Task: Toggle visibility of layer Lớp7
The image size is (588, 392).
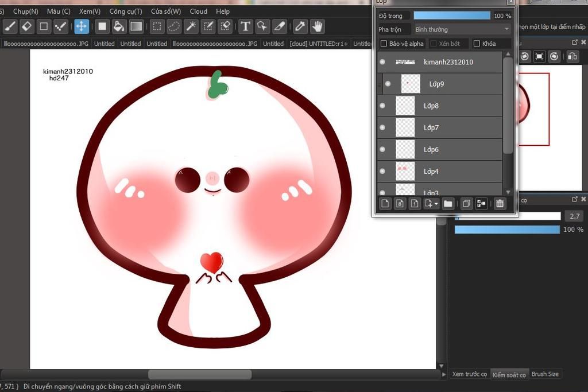Action: (x=382, y=127)
